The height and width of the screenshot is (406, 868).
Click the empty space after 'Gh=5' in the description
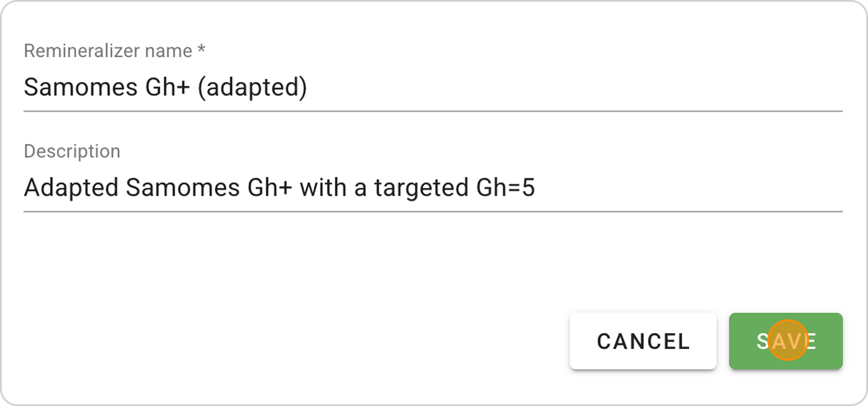point(686,187)
